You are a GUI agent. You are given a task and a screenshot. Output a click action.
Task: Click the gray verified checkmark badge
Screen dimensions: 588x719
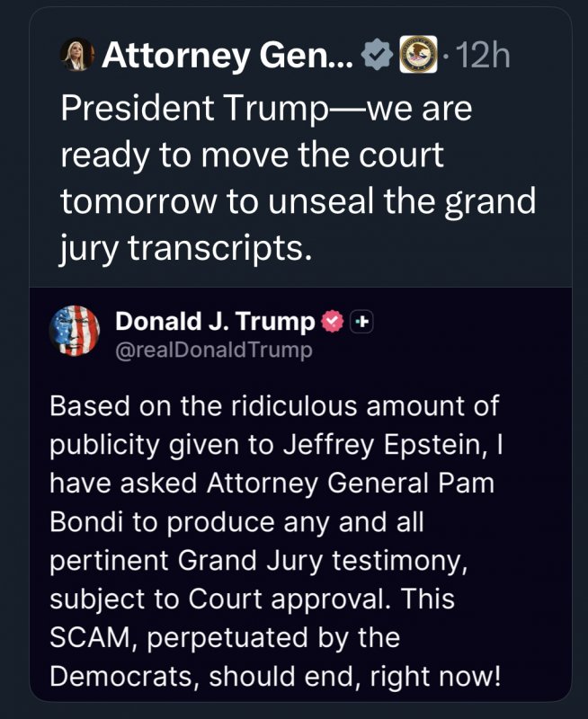(x=376, y=57)
